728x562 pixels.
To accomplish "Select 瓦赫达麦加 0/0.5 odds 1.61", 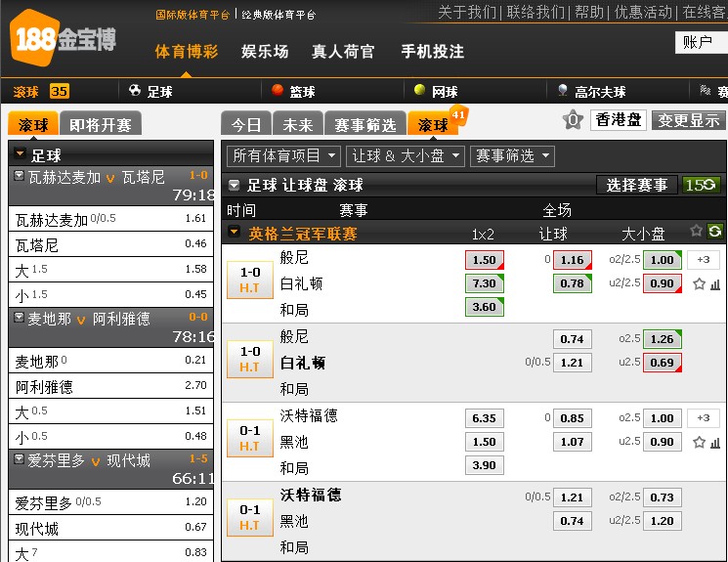I will pyautogui.click(x=111, y=218).
